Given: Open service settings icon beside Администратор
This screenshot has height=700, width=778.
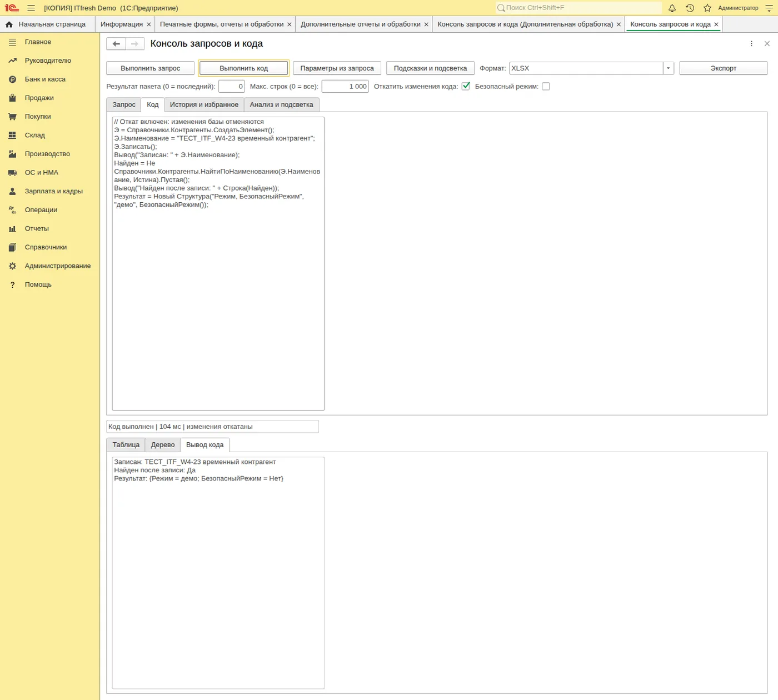Looking at the screenshot, I should [x=769, y=8].
